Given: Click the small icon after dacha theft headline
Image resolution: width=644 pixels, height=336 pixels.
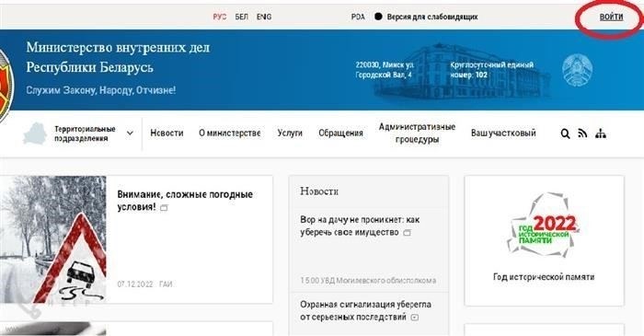Looking at the screenshot, I should (x=407, y=233).
